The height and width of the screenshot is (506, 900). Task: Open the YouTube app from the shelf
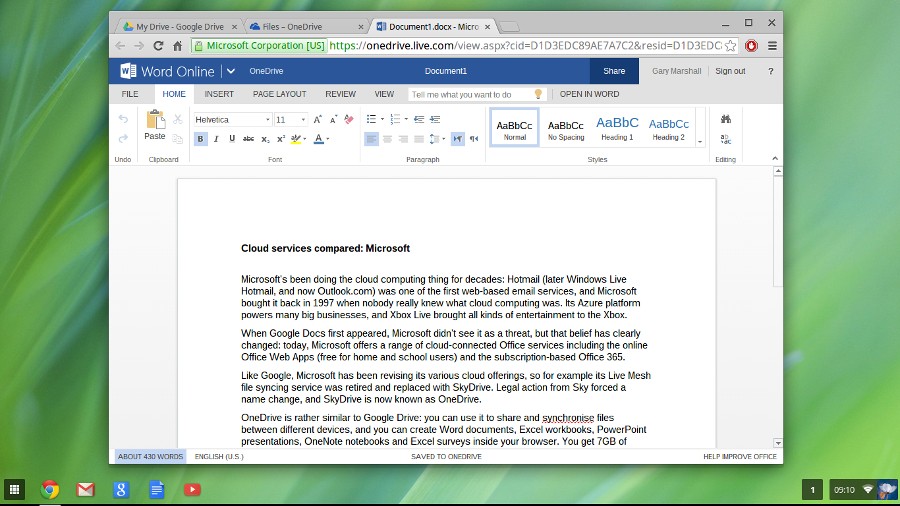pyautogui.click(x=192, y=489)
